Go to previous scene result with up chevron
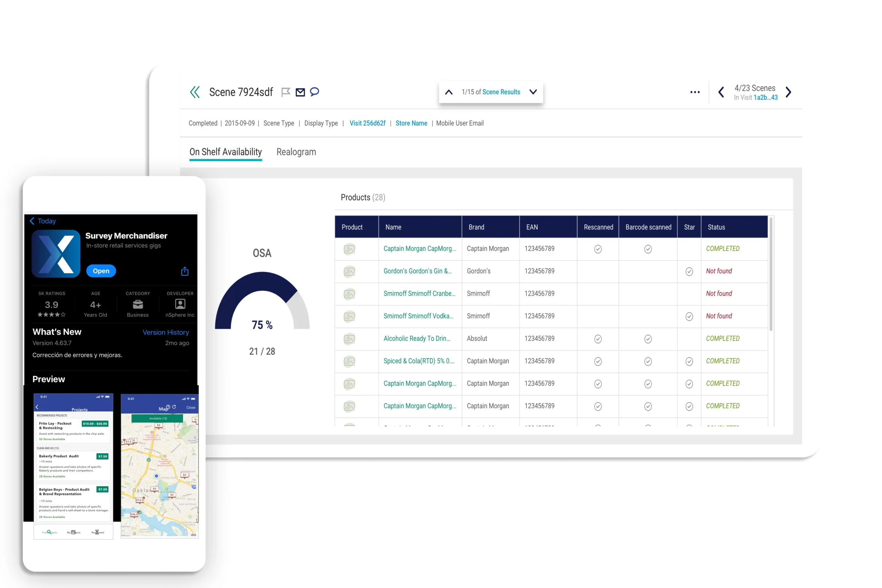 pyautogui.click(x=449, y=92)
